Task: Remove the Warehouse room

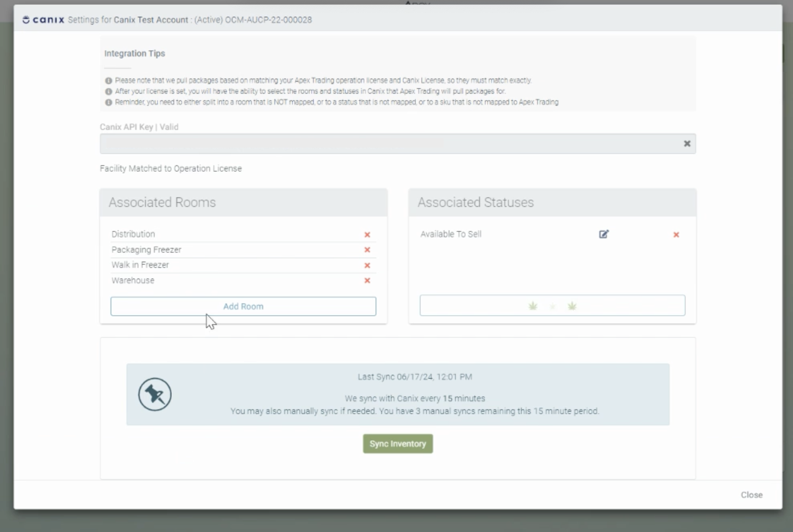Action: (x=367, y=281)
